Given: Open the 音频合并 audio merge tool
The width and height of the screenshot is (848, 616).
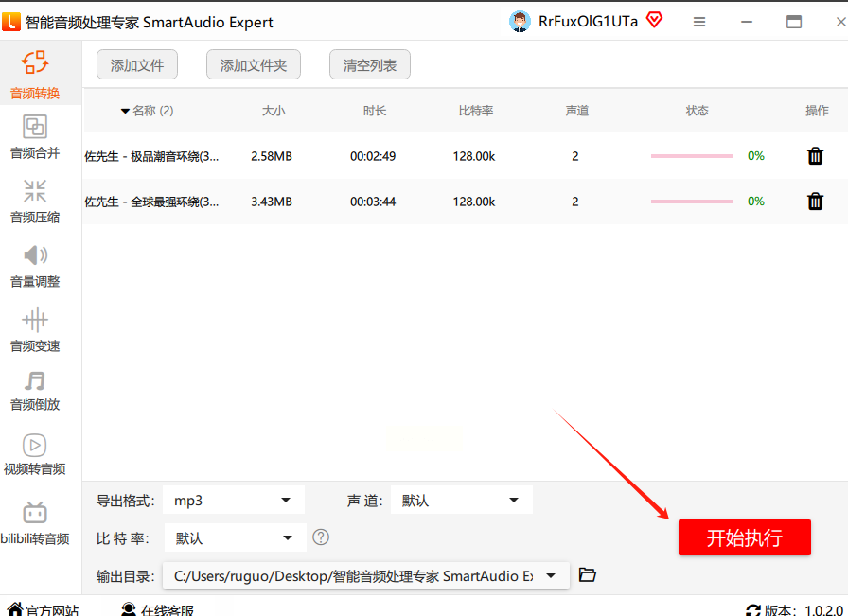Looking at the screenshot, I should (35, 137).
